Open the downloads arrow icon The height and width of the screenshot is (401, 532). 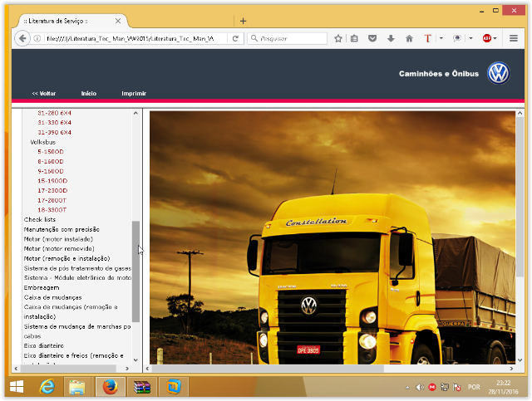tap(391, 38)
